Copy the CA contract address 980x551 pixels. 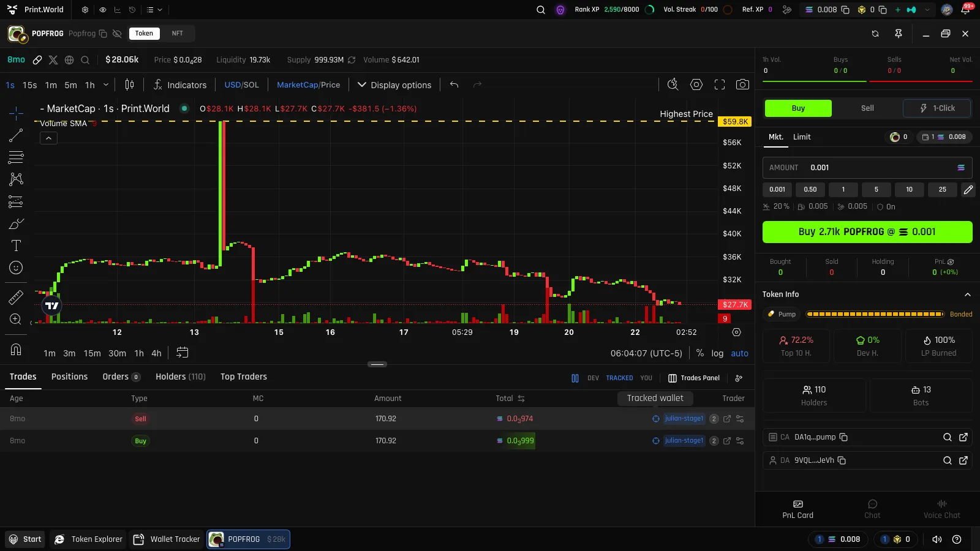click(843, 437)
